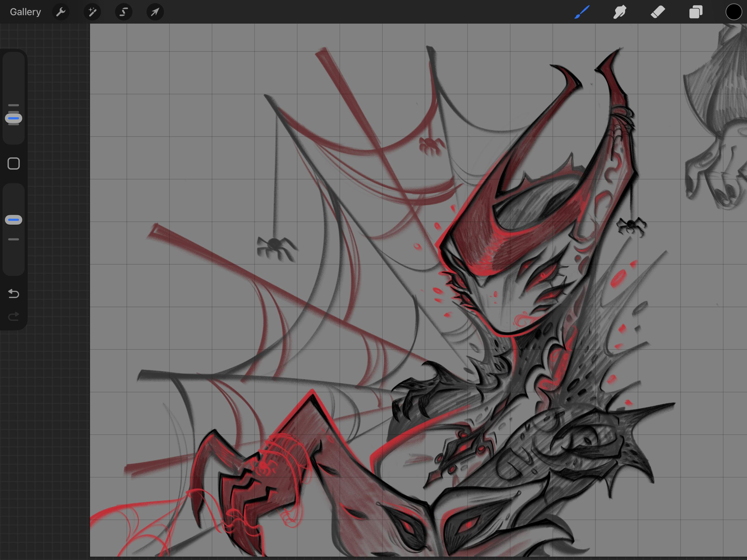Tap the brush size slider handle
747x560 pixels.
point(14,118)
